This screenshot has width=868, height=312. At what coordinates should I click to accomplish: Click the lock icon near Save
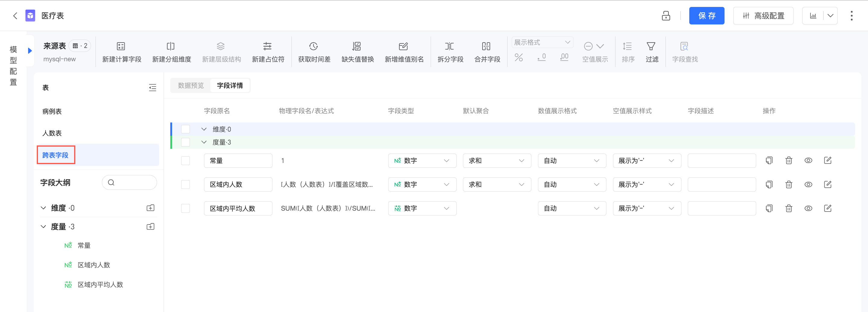pos(666,16)
